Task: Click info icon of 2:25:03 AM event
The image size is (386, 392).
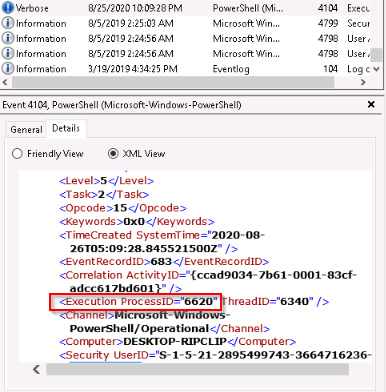Action: point(8,23)
